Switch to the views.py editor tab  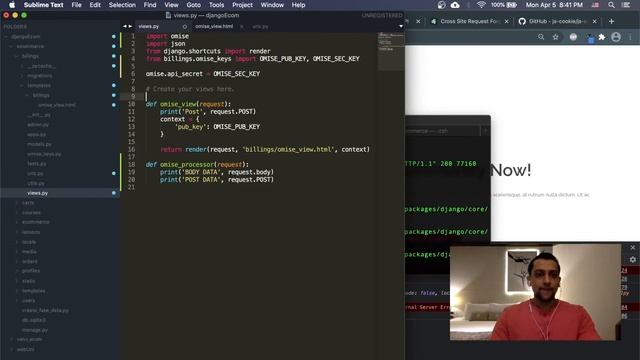point(149,27)
